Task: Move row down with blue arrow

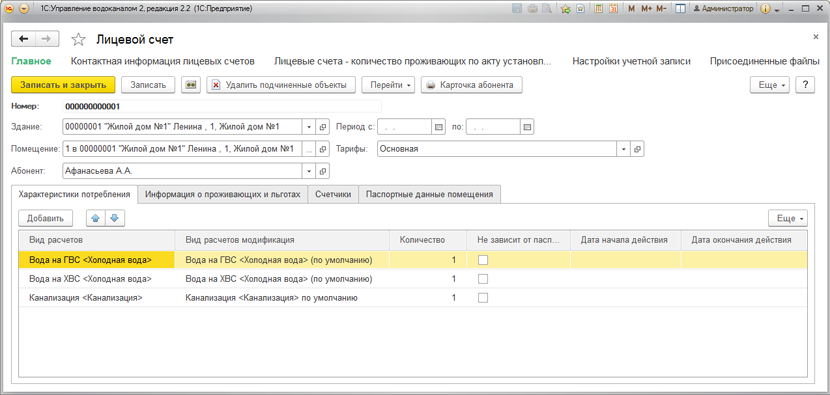Action: coord(115,218)
